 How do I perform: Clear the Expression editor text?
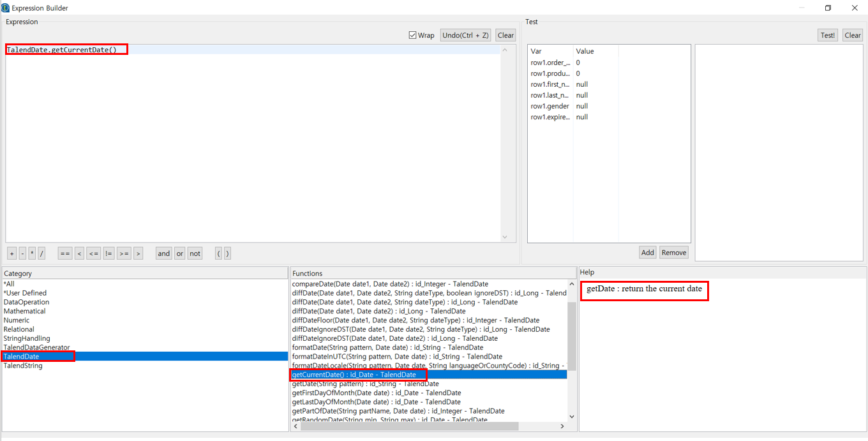coord(505,35)
